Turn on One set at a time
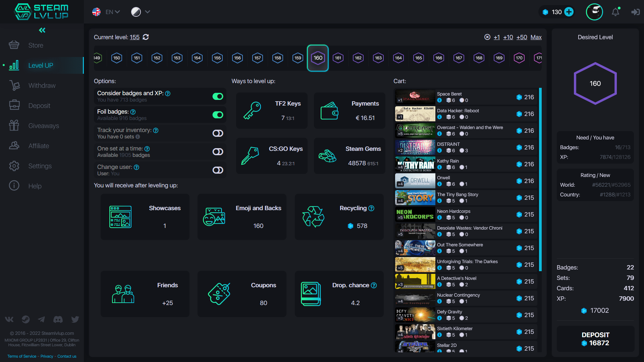The width and height of the screenshot is (644, 362). [x=218, y=152]
